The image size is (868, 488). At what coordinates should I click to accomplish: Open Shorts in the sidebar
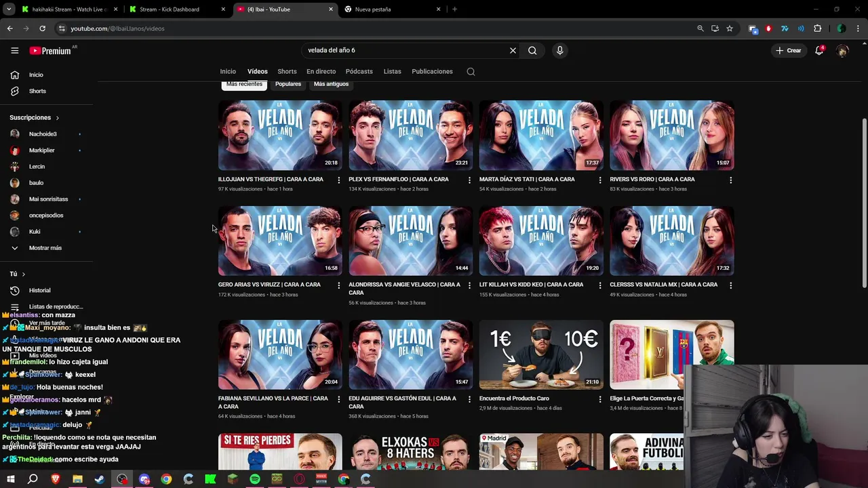pyautogui.click(x=46, y=91)
